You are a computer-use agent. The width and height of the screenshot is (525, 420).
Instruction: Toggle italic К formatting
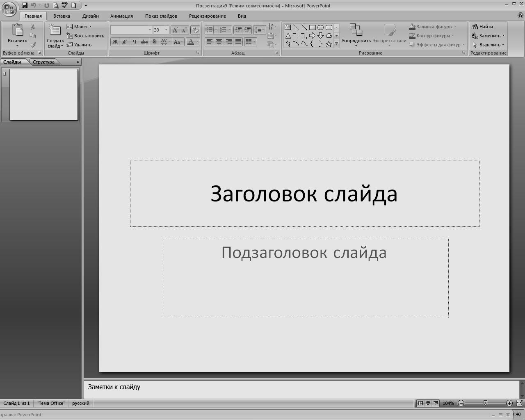point(124,42)
